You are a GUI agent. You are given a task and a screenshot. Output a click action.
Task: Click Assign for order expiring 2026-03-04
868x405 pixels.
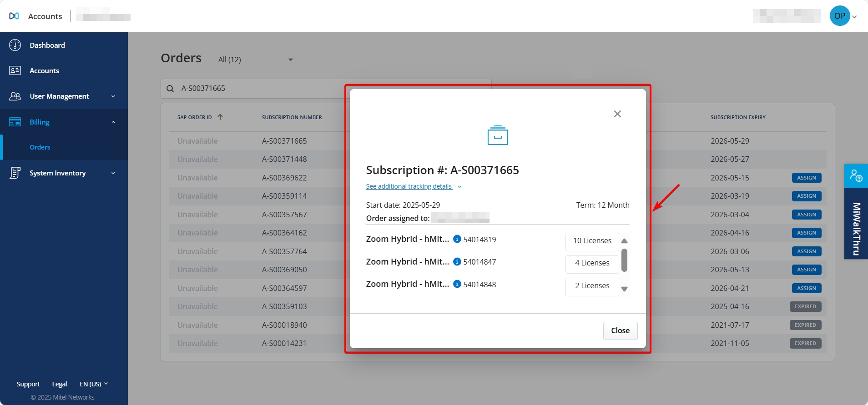pyautogui.click(x=807, y=215)
